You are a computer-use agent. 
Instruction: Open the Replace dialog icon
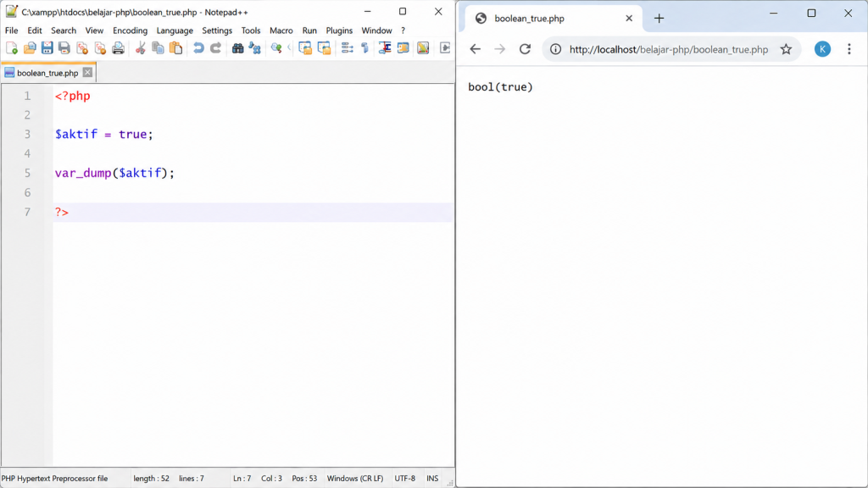(x=255, y=48)
